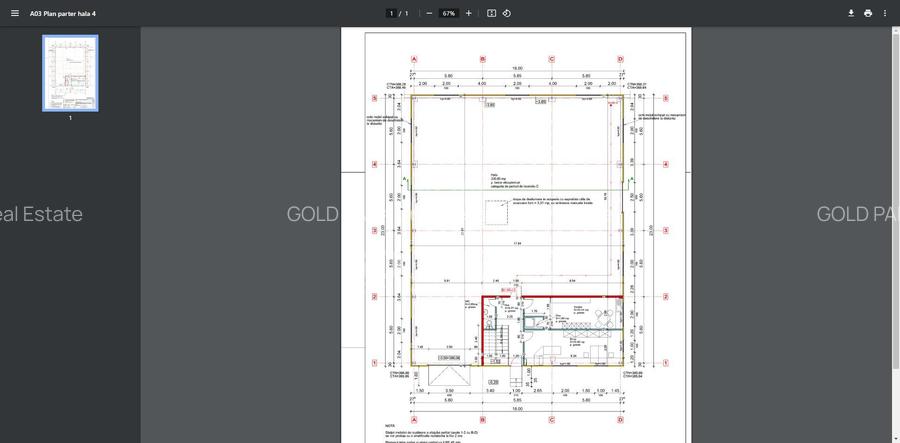
Task: Click the document title A03 Plan parter hala 4
Action: (63, 13)
